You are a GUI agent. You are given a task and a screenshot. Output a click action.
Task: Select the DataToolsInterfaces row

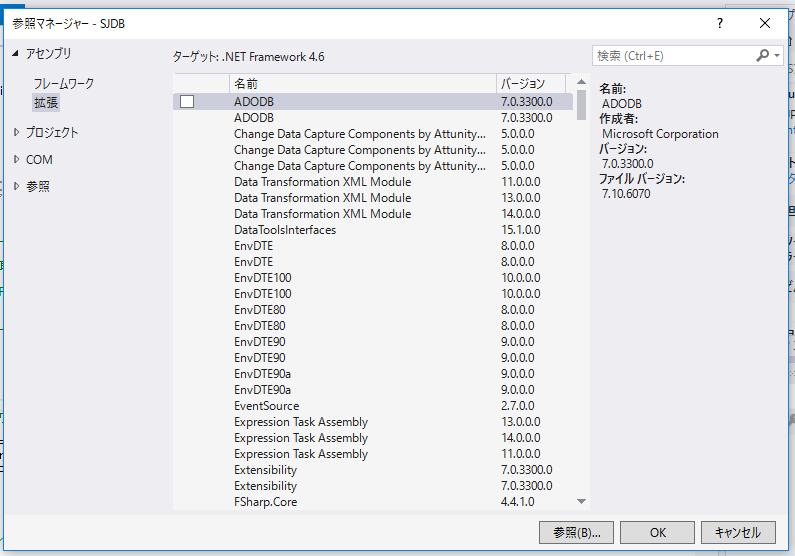coord(373,230)
